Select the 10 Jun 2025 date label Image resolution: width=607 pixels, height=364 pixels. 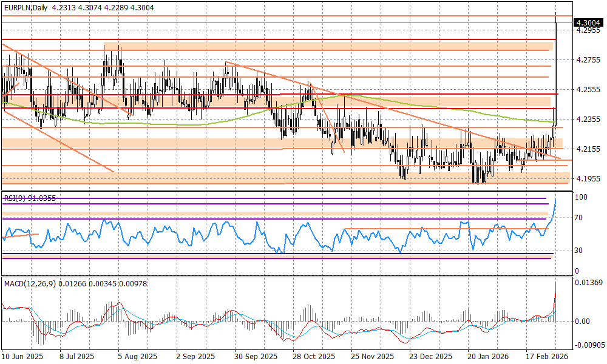(x=21, y=357)
